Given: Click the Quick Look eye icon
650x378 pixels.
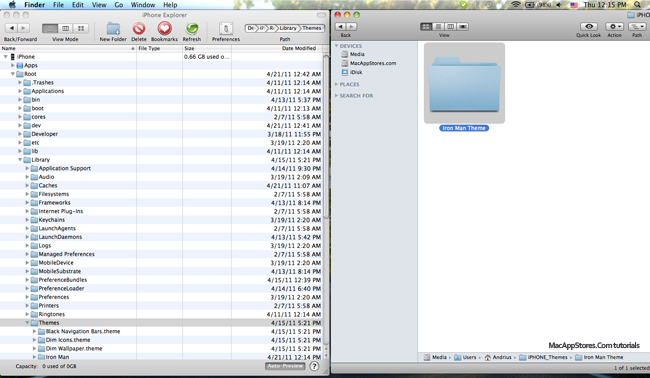Looking at the screenshot, I should [x=589, y=27].
